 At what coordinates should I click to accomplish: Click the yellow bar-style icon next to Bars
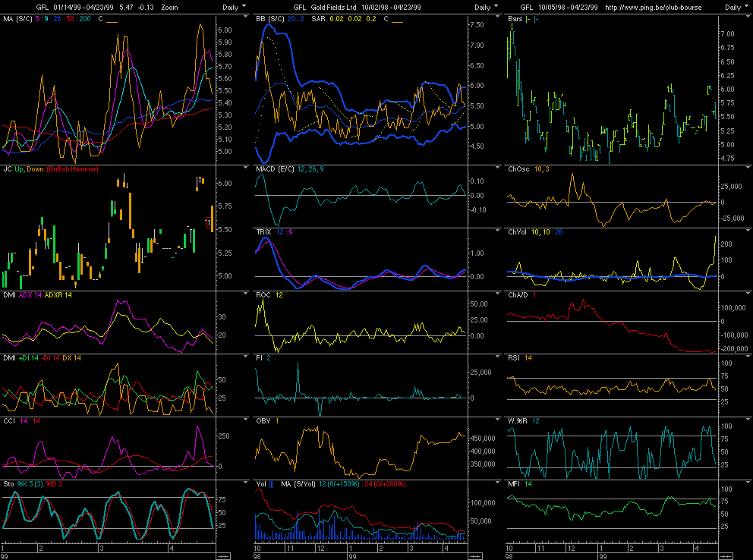coord(528,19)
